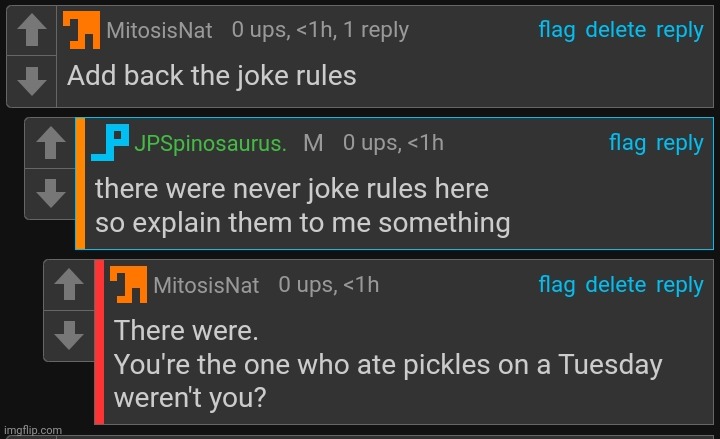Screen dimensions: 720x439
Task: Flag the "Add back the joke rules" comment
Action: pyautogui.click(x=557, y=30)
